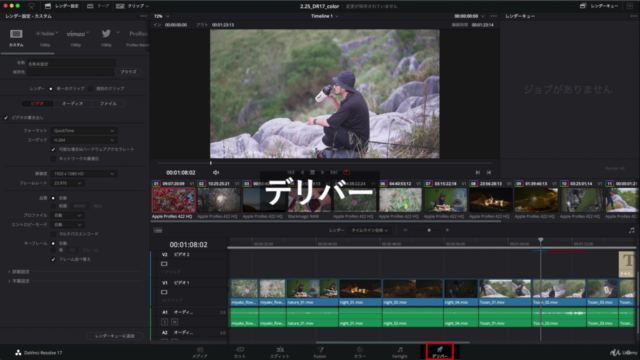
Task: Click stop in the viewer transport
Action: [x=312, y=172]
